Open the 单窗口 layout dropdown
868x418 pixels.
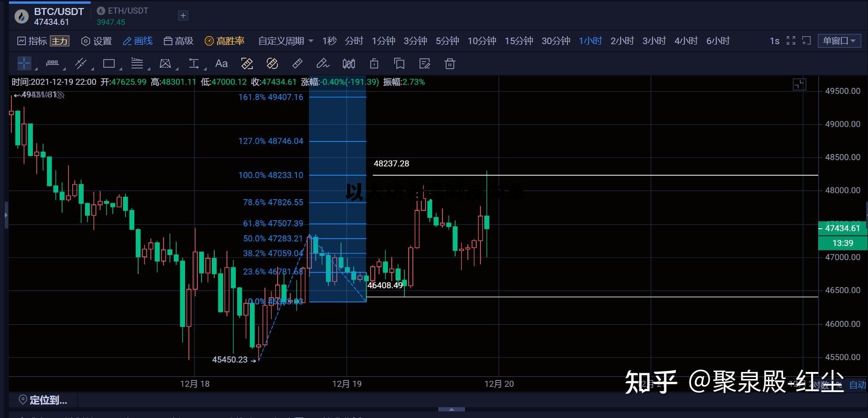pos(839,41)
